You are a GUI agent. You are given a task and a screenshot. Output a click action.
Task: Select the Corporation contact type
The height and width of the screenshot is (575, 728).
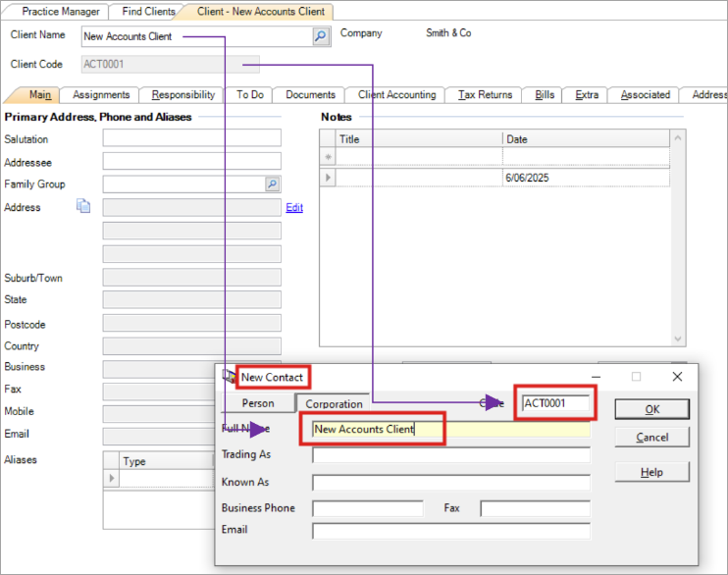point(334,403)
